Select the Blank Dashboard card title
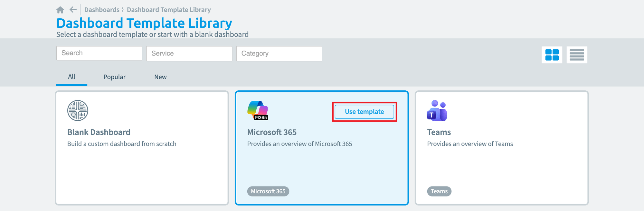Viewport: 644px width, 211px height. click(99, 132)
